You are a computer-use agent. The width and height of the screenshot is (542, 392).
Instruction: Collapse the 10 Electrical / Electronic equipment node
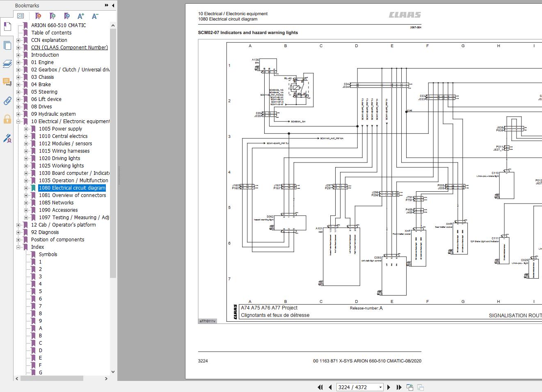tap(18, 121)
